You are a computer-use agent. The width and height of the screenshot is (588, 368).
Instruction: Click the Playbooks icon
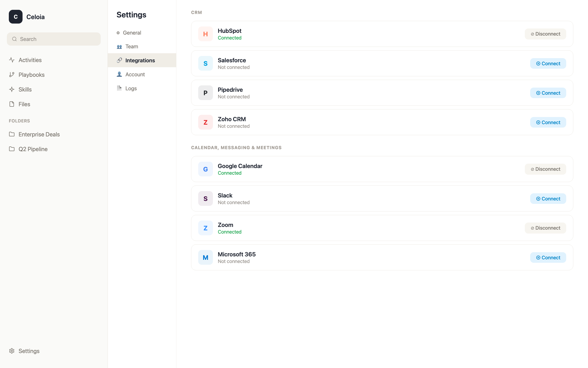point(12,75)
